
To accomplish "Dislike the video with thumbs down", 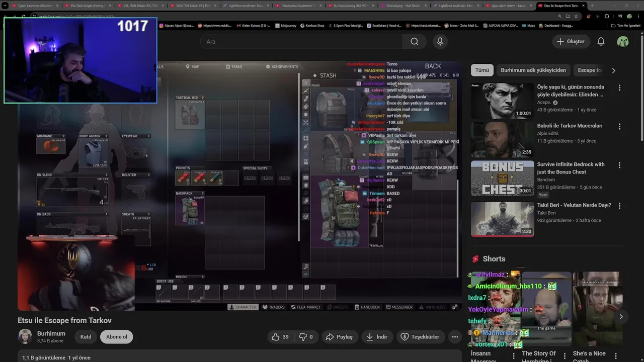I will coord(306,337).
